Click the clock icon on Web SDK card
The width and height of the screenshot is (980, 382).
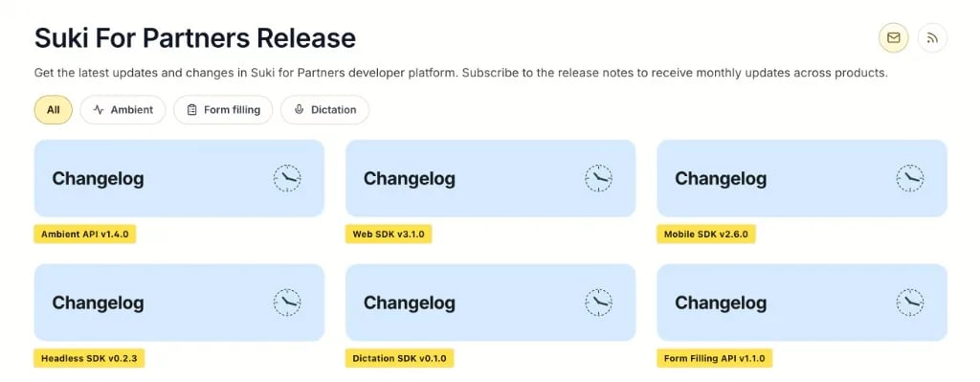pyautogui.click(x=598, y=178)
